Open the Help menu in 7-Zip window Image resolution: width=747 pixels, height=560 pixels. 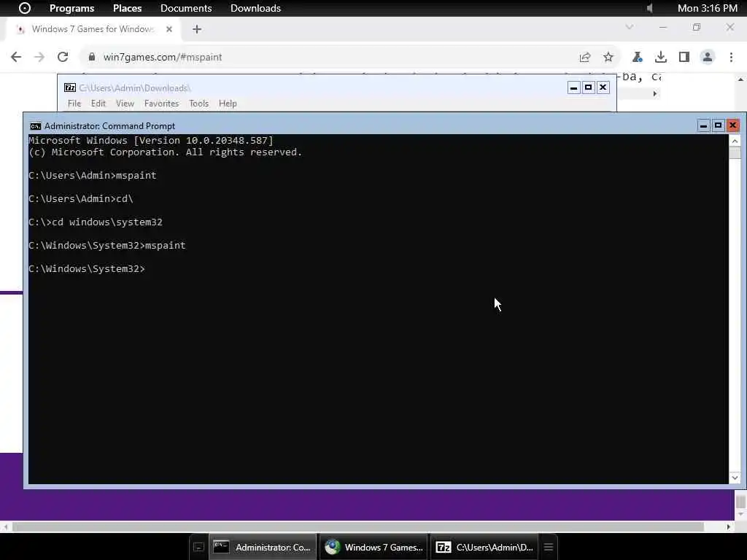click(x=228, y=104)
